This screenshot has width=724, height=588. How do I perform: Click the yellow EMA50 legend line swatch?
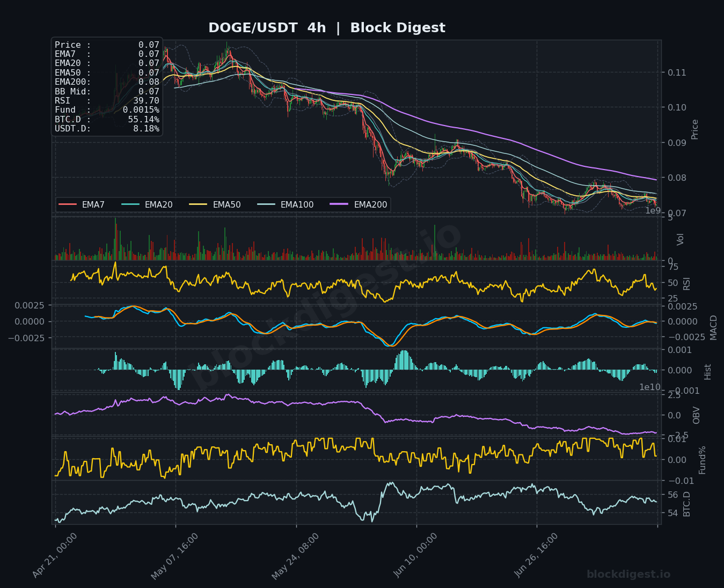pos(199,204)
